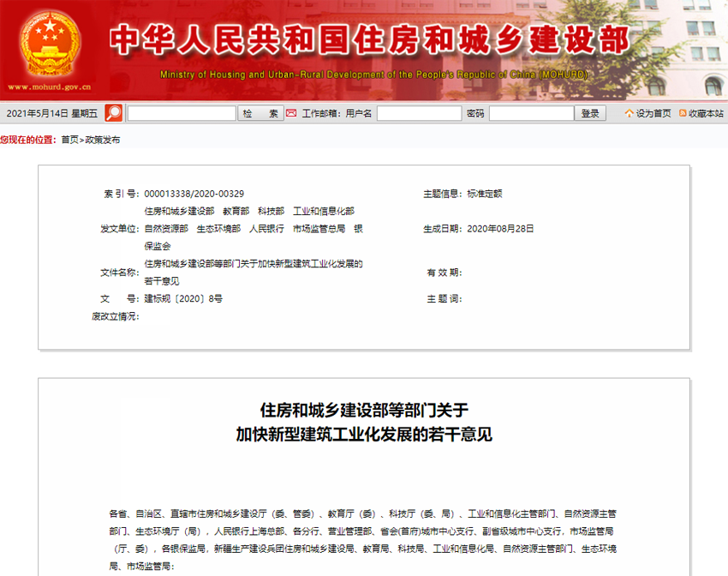The width and height of the screenshot is (728, 576).
Task: Click issuing unit 工业和信息化部
Action: 324,212
